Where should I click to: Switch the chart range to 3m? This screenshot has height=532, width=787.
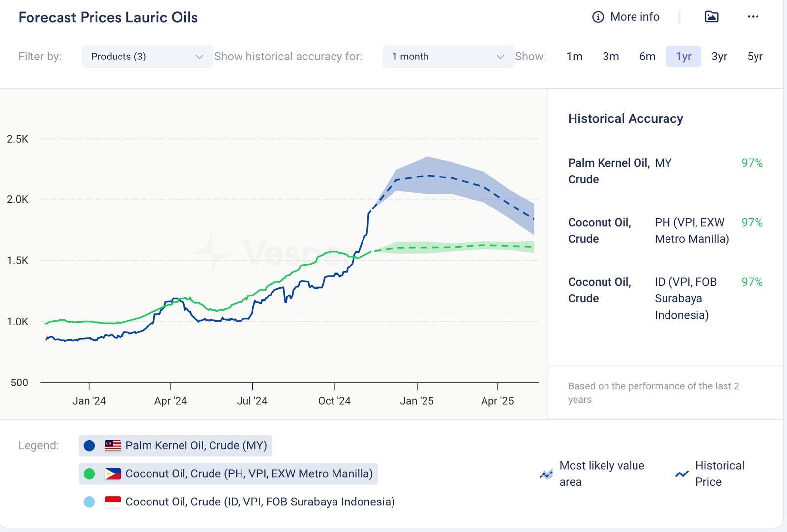pos(610,57)
